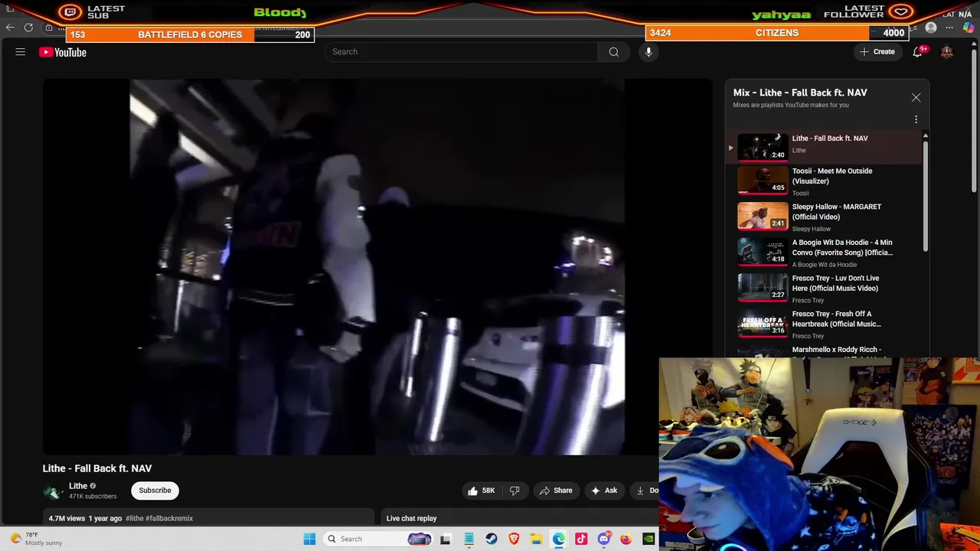
Task: Click the Windows taskbar search box
Action: click(379, 539)
